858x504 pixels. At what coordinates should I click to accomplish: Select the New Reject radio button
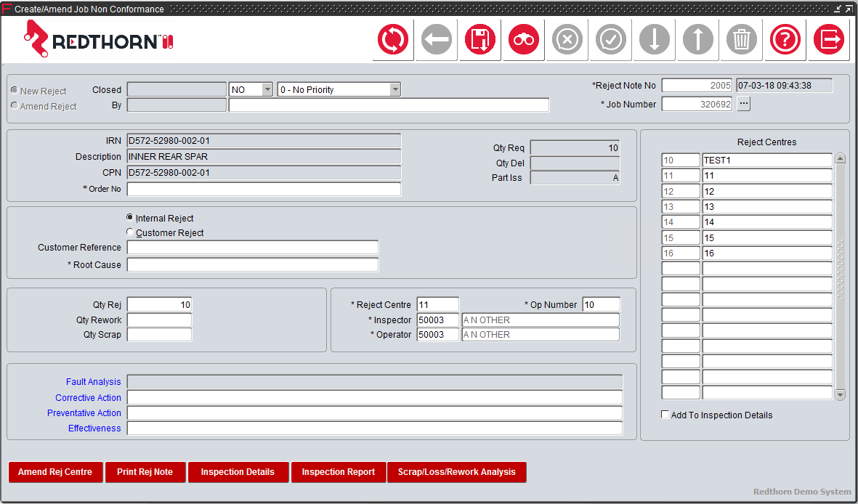[13, 90]
